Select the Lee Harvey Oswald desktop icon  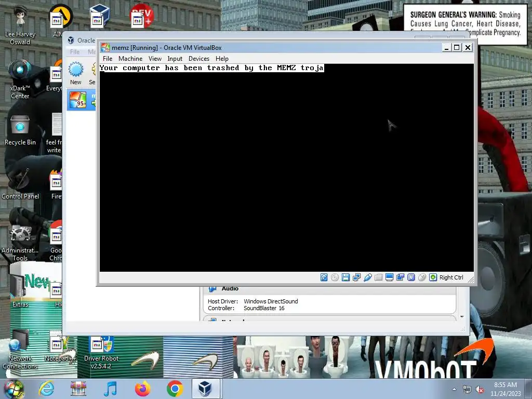pos(20,25)
